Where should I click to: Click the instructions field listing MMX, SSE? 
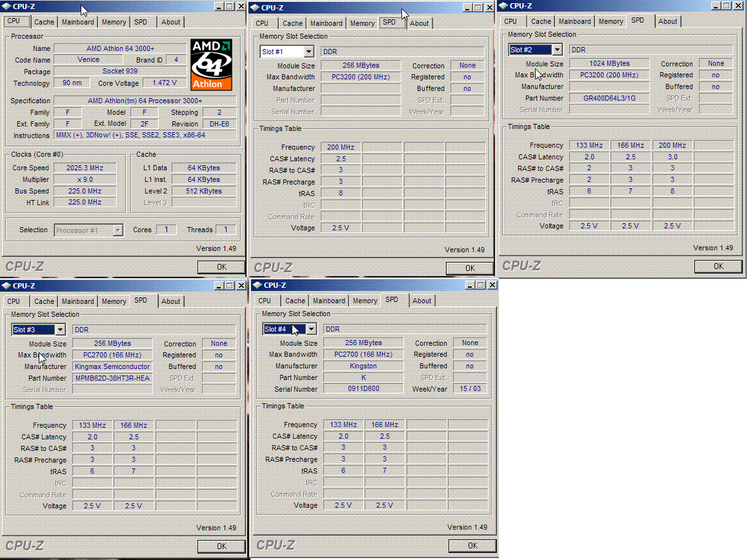click(x=145, y=135)
